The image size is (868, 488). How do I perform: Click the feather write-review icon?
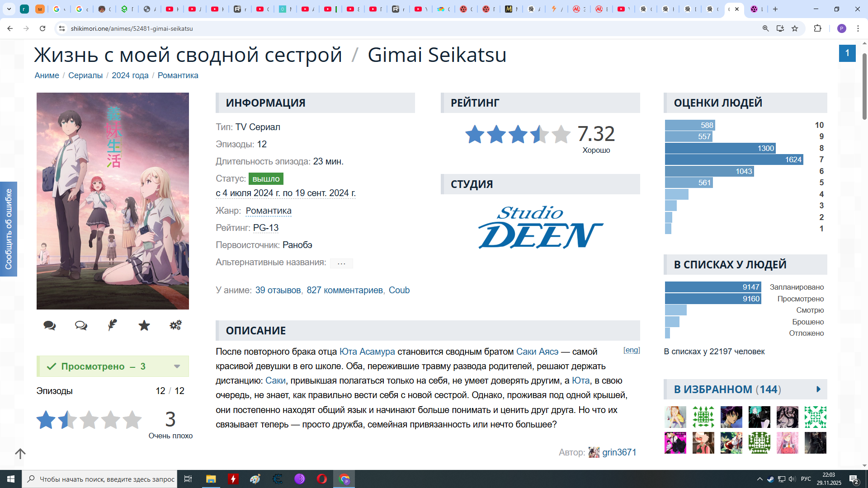(113, 325)
